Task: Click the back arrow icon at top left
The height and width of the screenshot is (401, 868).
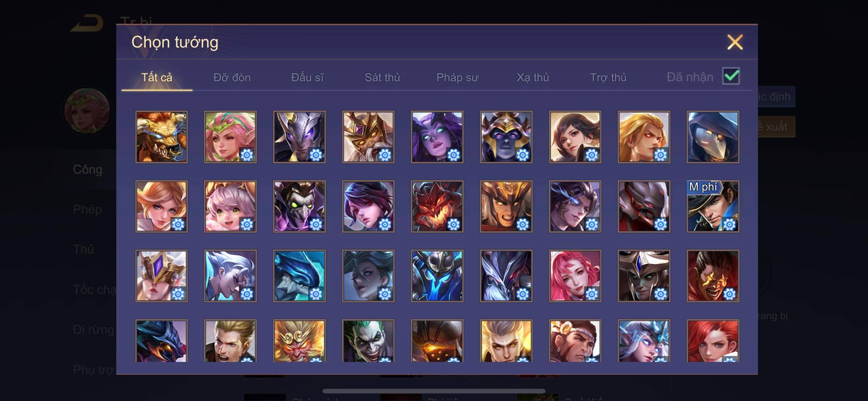Action: pos(87,23)
